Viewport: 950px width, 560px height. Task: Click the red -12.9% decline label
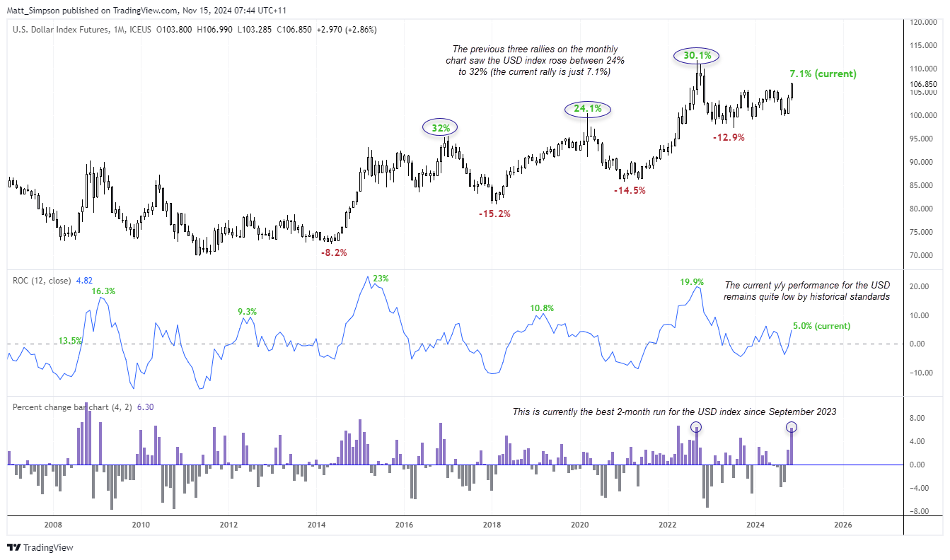[x=729, y=137]
